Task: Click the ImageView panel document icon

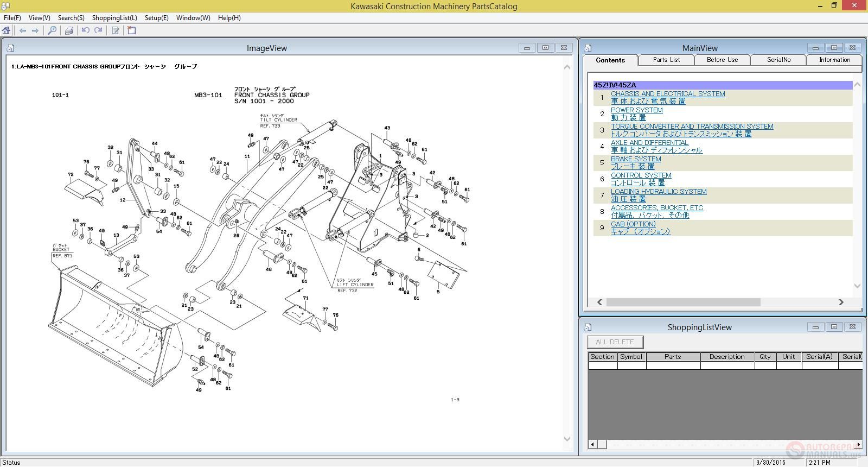Action: [x=10, y=48]
